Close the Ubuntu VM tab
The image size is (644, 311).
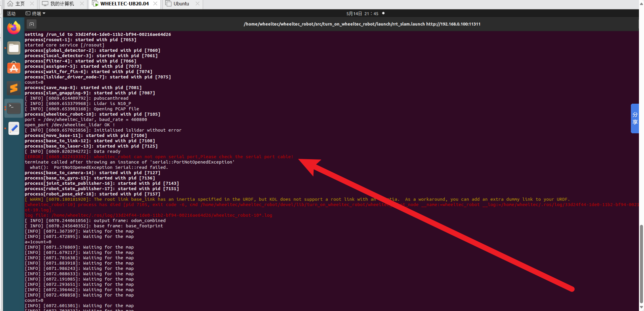point(197,4)
